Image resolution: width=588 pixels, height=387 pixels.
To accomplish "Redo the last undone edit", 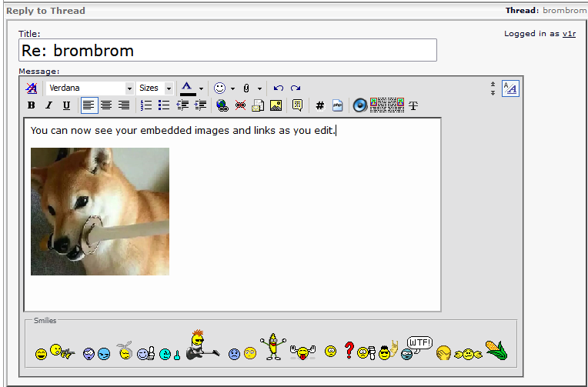I will pyautogui.click(x=296, y=88).
